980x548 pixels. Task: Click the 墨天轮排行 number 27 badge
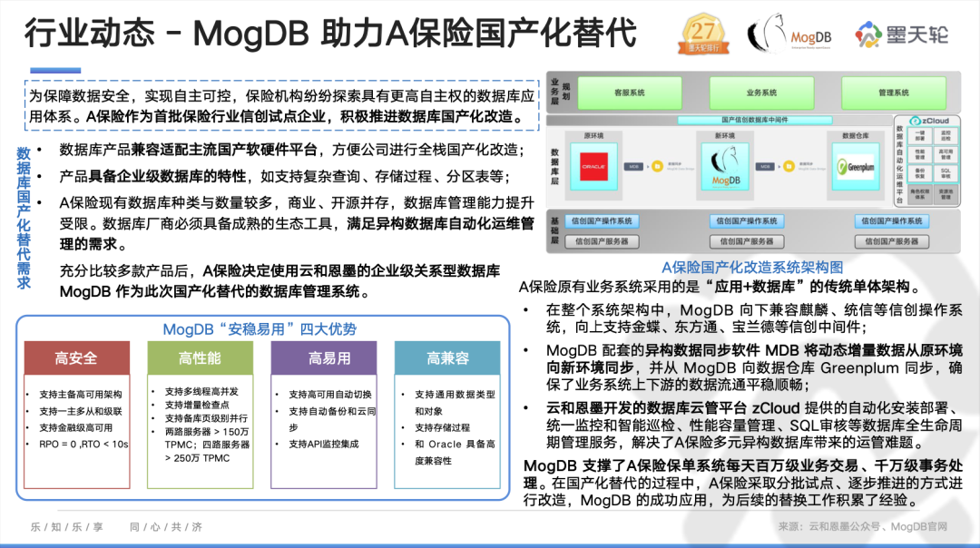(704, 34)
